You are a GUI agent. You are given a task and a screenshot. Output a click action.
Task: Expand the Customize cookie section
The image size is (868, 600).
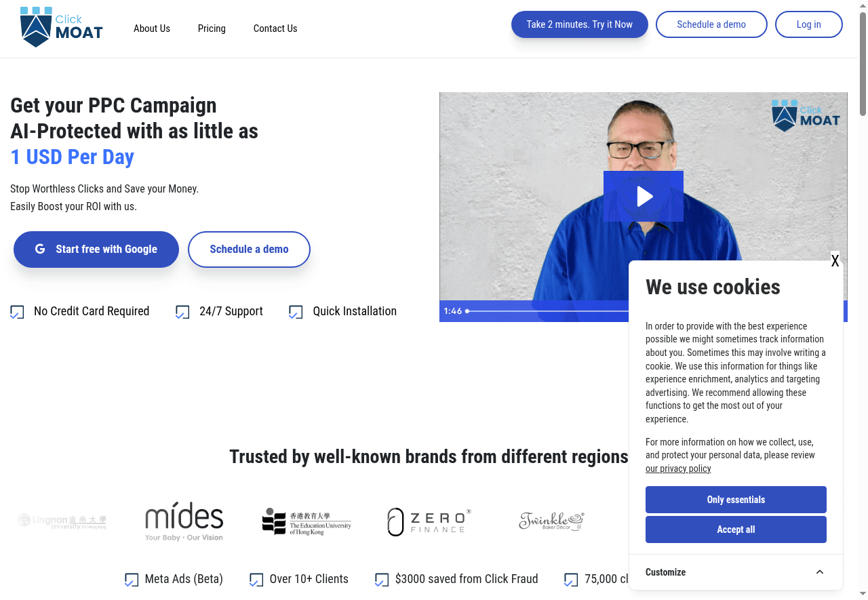(x=736, y=572)
